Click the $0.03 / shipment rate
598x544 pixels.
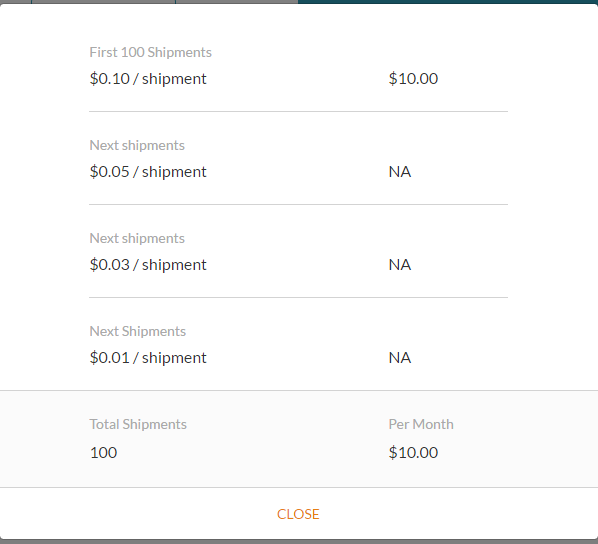tap(148, 265)
